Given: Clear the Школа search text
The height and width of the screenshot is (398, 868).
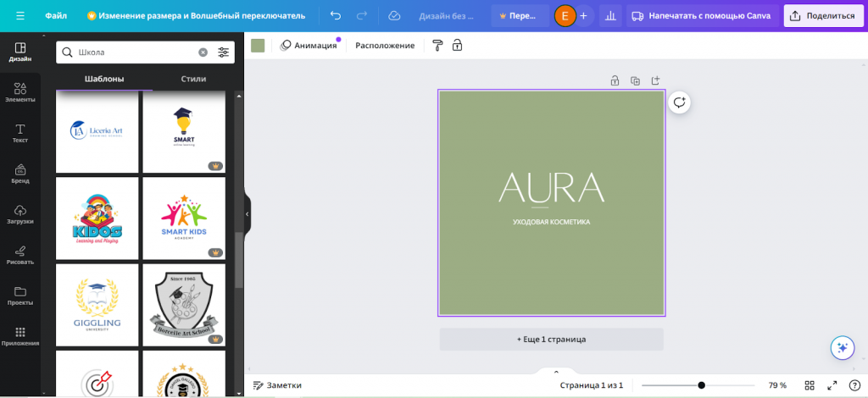Looking at the screenshot, I should (x=203, y=52).
